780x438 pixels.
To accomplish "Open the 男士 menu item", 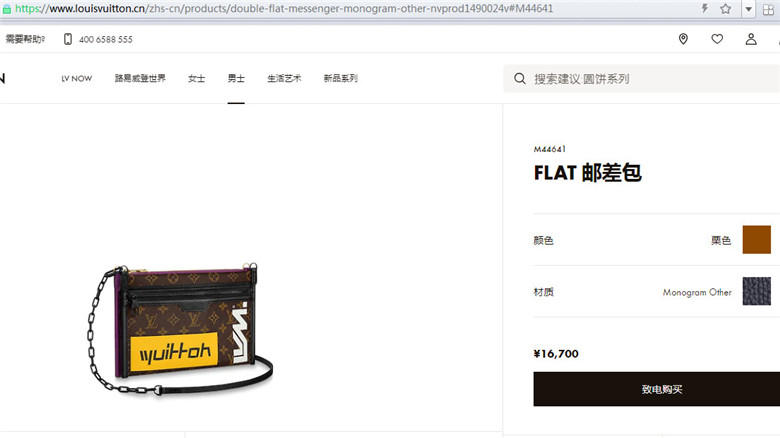I will pos(236,78).
